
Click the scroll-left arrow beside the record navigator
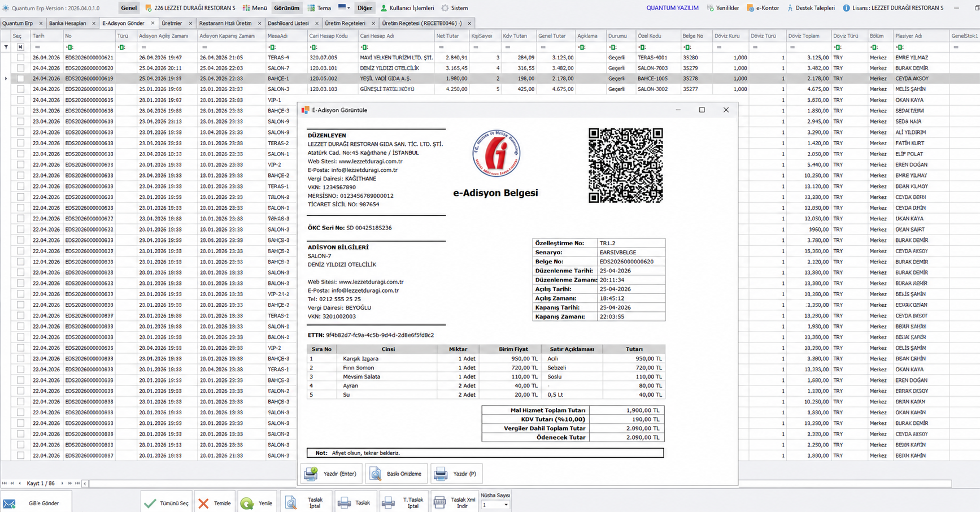click(x=85, y=484)
